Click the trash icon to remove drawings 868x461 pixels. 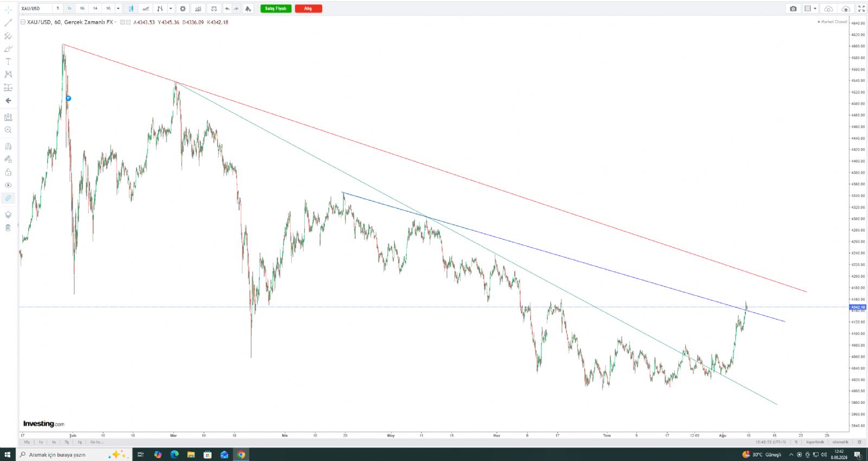[8, 228]
